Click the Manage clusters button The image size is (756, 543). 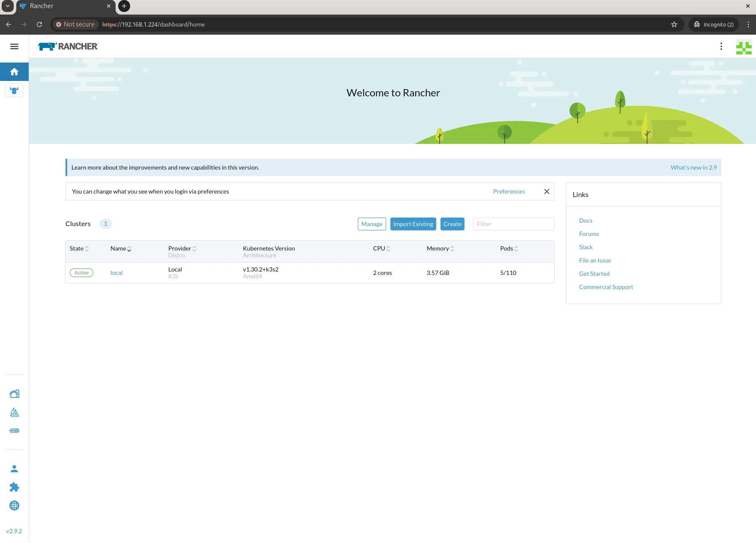click(x=372, y=224)
